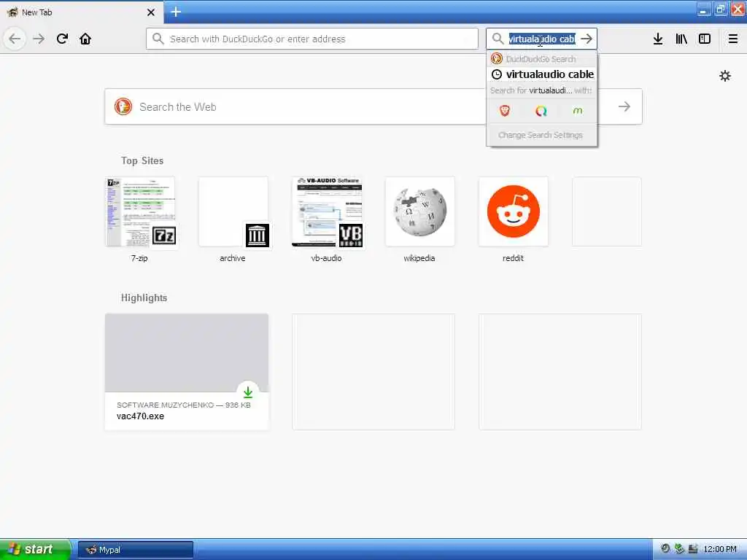This screenshot has width=747, height=560.
Task: Open the 7-zip top site tile
Action: point(139,212)
